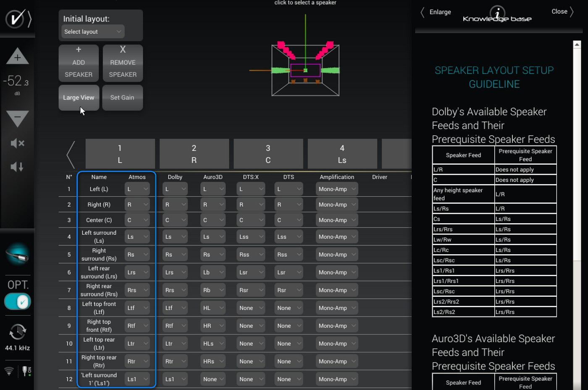Viewport: 588px width, 390px height.
Task: Open the Knowledge base info icon
Action: (x=497, y=13)
